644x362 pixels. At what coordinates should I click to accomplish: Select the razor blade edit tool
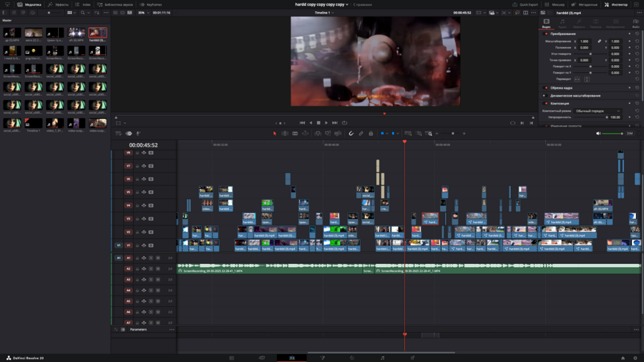(295, 133)
